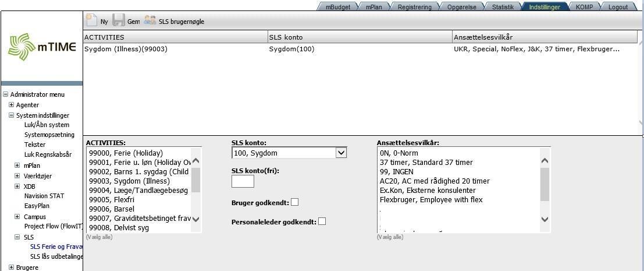Expand the Agenter tree node
This screenshot has width=644, height=271.
coord(11,105)
